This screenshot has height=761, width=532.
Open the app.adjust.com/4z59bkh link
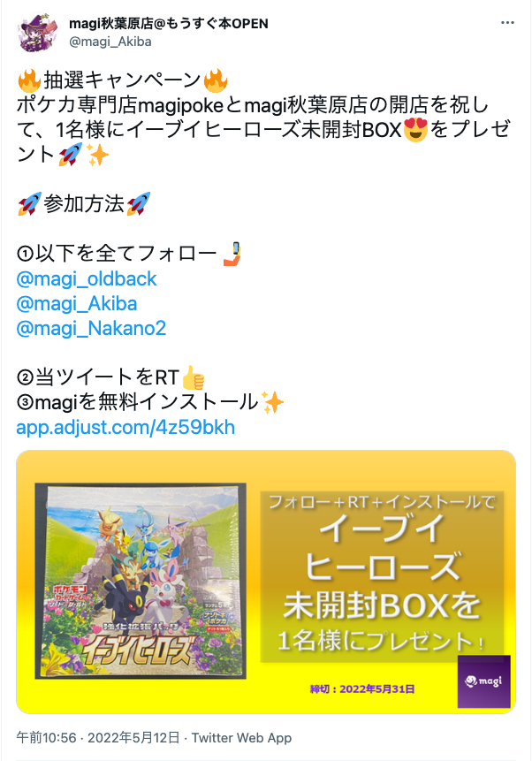click(x=125, y=428)
